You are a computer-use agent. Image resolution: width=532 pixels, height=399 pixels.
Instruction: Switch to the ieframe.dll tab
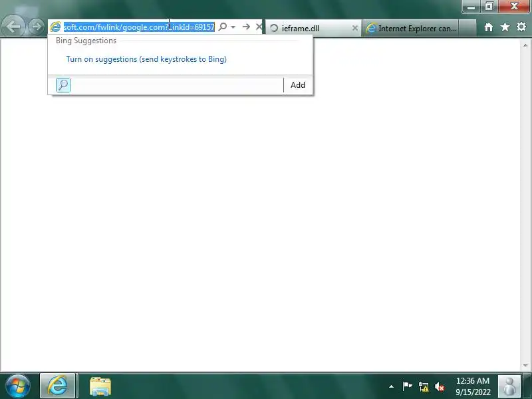313,28
